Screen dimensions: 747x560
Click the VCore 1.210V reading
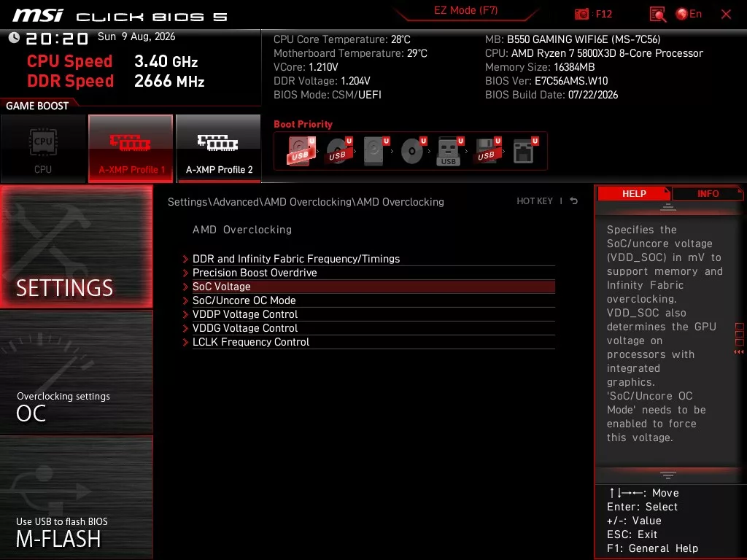306,67
